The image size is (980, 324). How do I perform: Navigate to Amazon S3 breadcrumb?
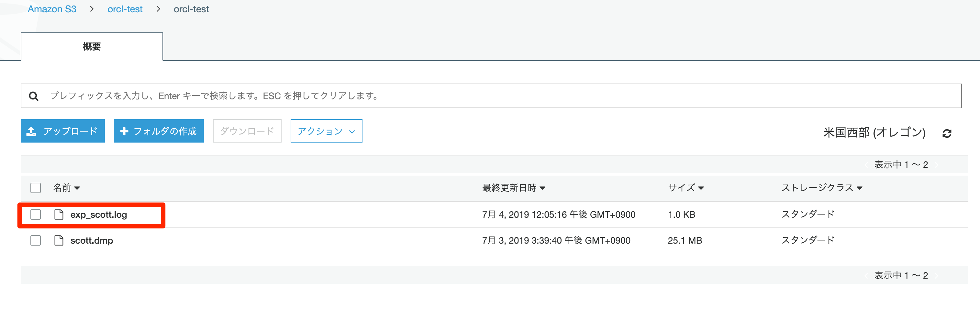[52, 9]
